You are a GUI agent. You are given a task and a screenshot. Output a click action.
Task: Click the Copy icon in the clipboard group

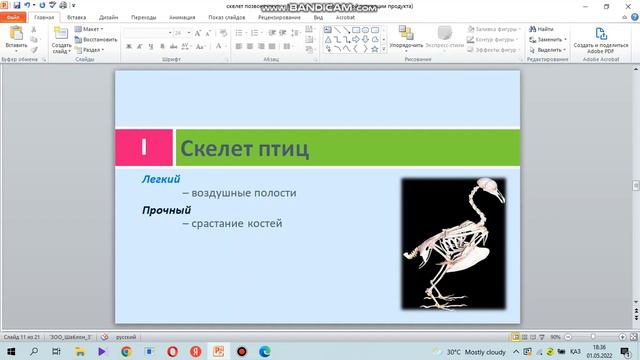(x=34, y=40)
